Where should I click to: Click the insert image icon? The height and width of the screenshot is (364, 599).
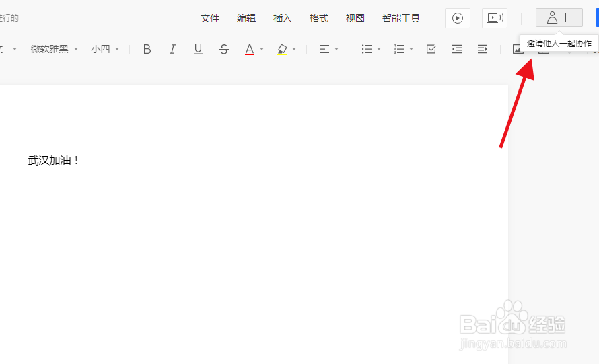[x=518, y=50]
